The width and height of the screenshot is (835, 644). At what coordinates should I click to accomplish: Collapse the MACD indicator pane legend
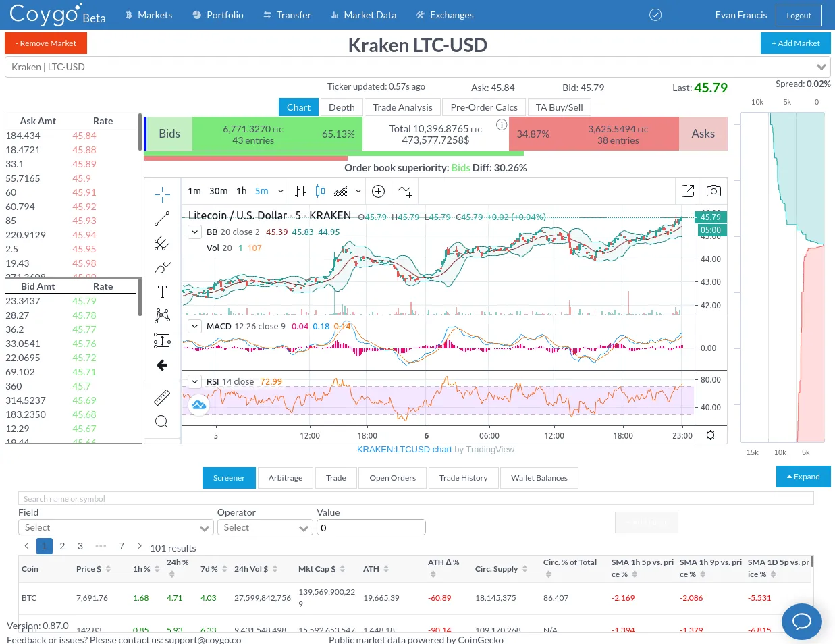[195, 326]
